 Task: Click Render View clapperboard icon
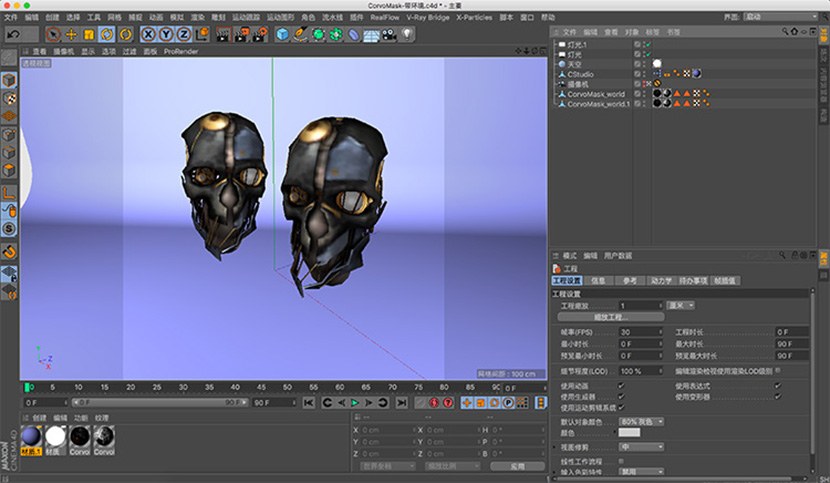pos(223,34)
